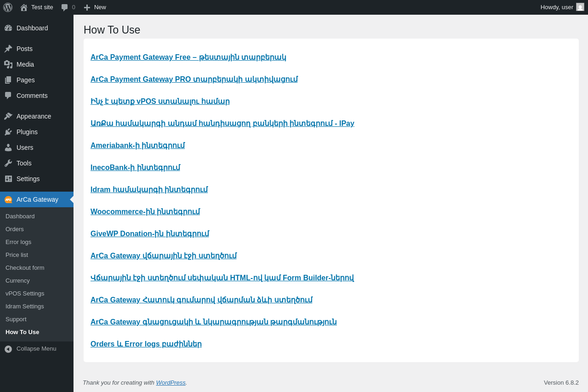This screenshot has width=588, height=392.
Task: Select ArCa Gateway menu item
Action: coord(37,199)
